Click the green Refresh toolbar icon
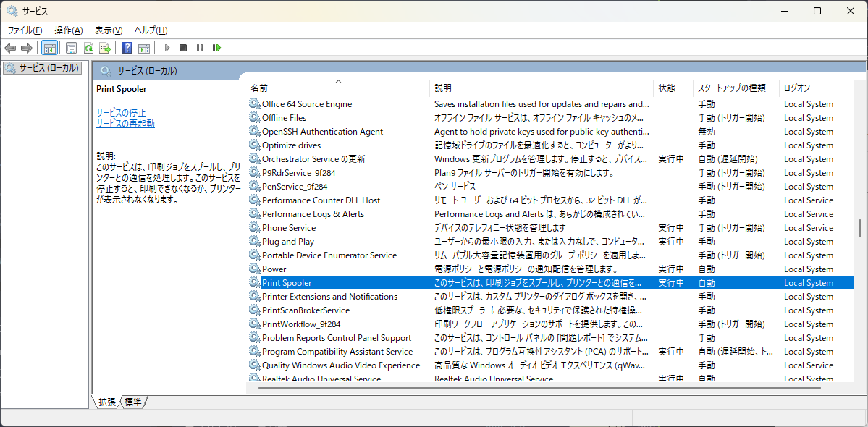Screen dimensions: 868x427 pos(88,48)
